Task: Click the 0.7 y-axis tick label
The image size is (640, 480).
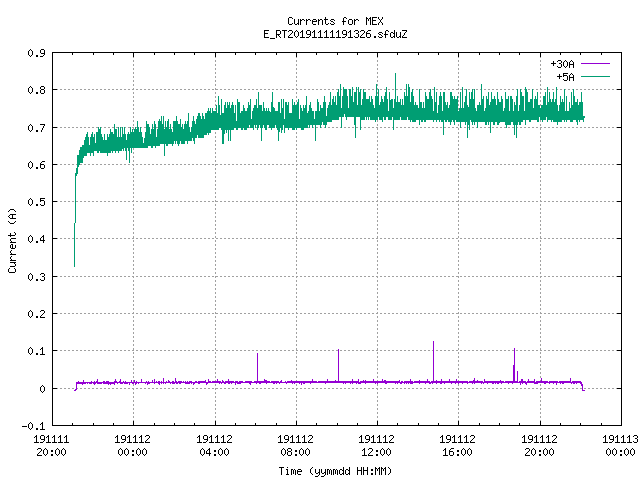Action: click(x=37, y=128)
